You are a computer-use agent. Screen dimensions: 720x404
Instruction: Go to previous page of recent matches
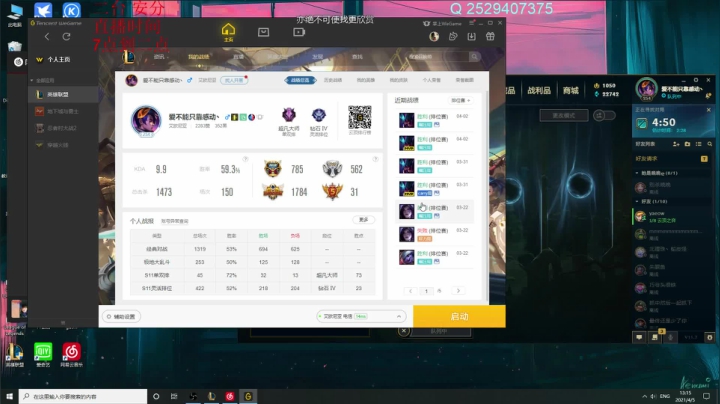point(411,291)
